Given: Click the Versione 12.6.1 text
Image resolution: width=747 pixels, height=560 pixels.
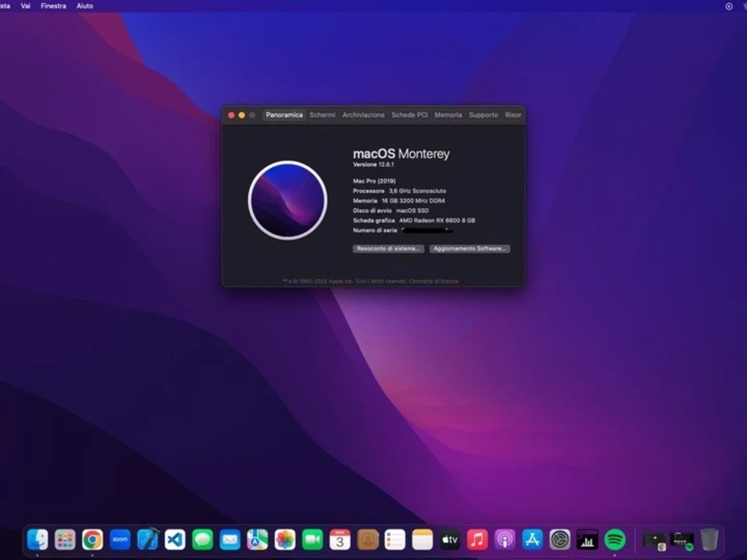Looking at the screenshot, I should 373,164.
